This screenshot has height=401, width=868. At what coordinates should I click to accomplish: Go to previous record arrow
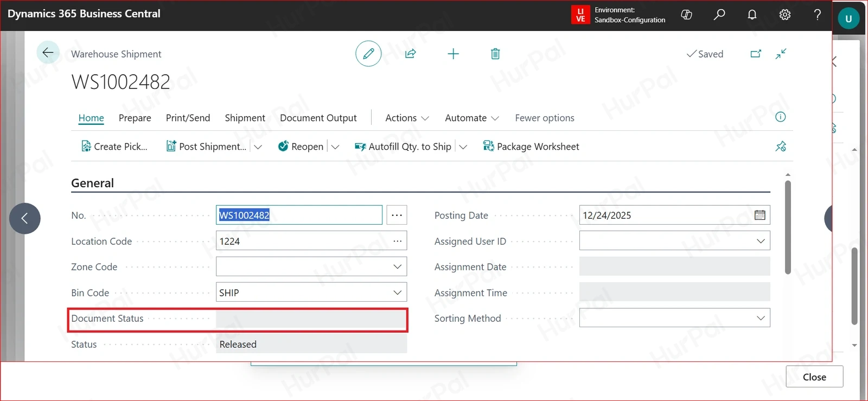(24, 219)
